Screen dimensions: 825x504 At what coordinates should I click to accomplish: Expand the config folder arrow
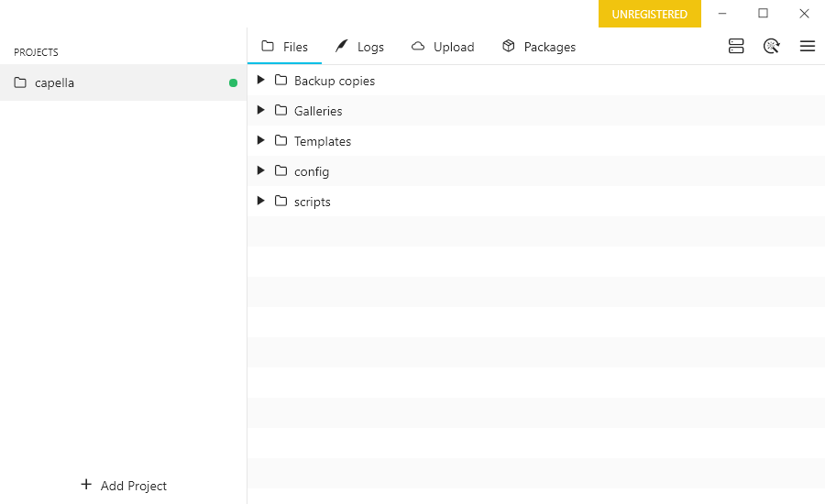click(x=261, y=171)
